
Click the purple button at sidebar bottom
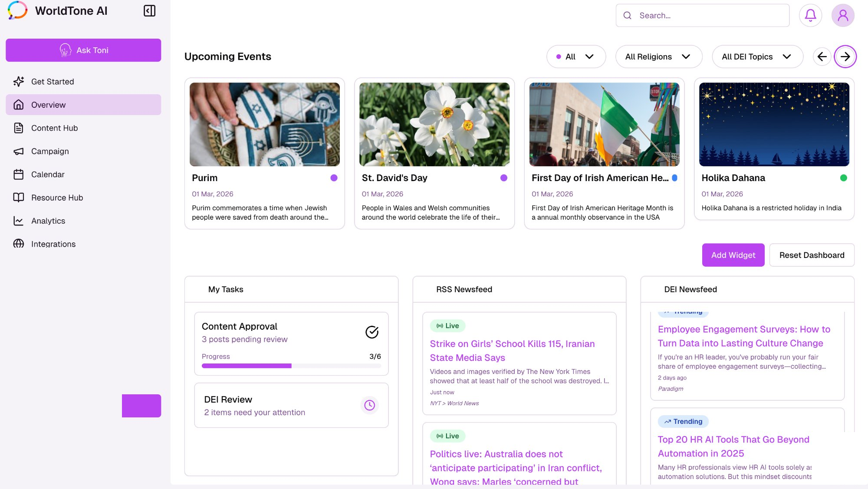point(141,406)
